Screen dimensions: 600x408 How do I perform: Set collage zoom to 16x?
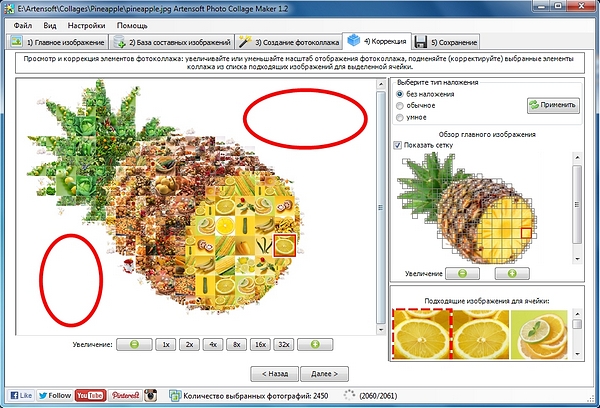(x=260, y=344)
